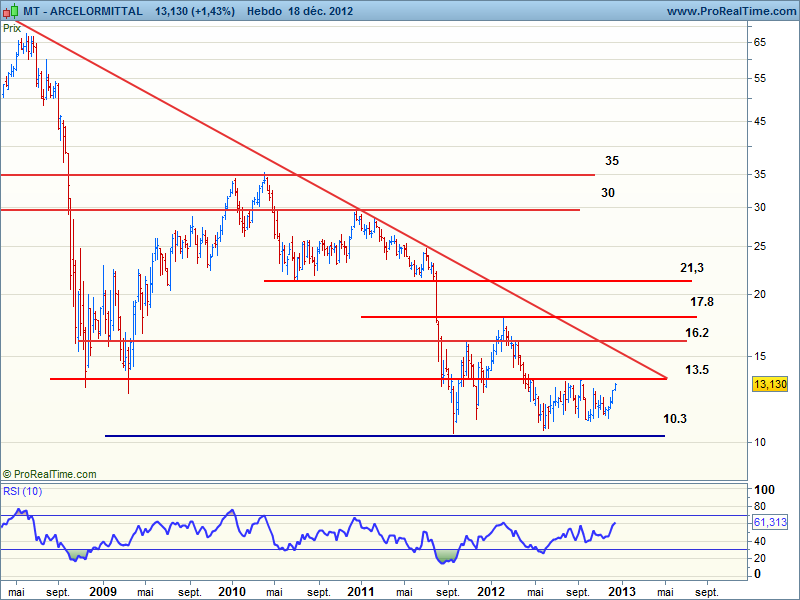The height and width of the screenshot is (600, 800).
Task: Click the 2013 year marker on the time axis
Action: click(x=620, y=591)
